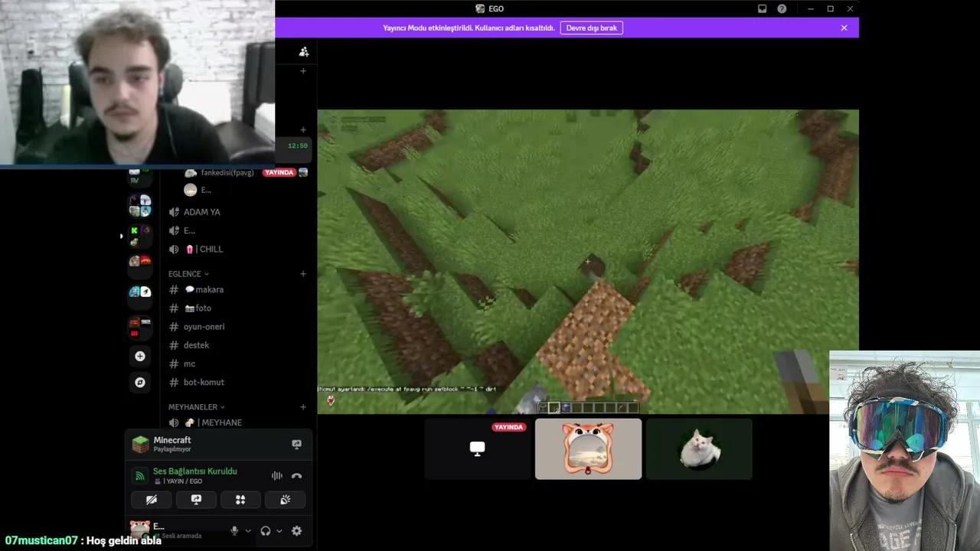Open the explore servers compass icon
This screenshot has width=980, height=551.
point(139,382)
